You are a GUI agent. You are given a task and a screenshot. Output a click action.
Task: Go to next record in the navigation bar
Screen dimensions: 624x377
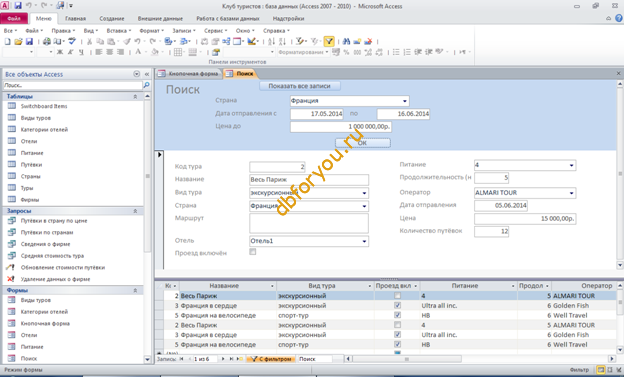tap(223, 359)
